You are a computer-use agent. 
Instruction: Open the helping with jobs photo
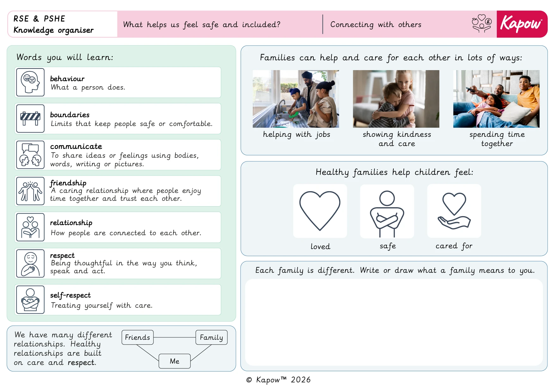[x=296, y=99]
